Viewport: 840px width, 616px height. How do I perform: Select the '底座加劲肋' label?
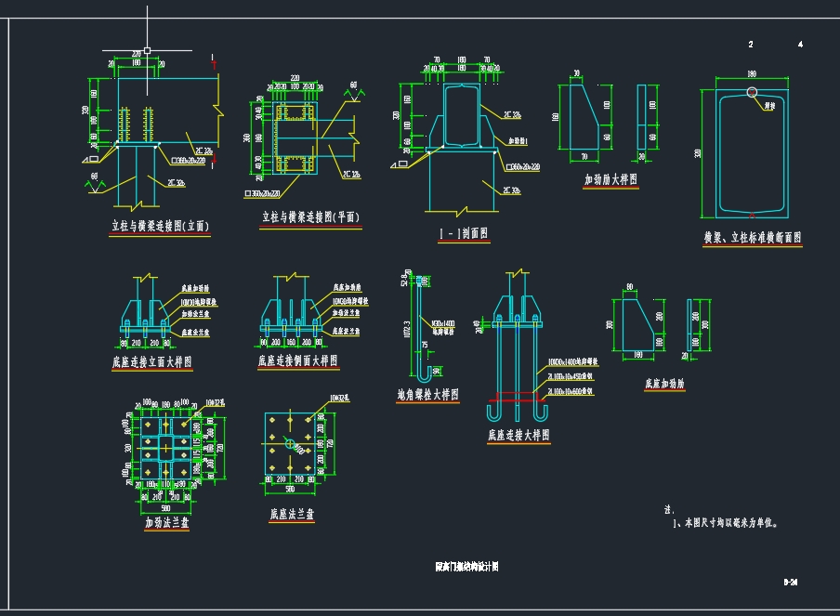click(x=664, y=384)
